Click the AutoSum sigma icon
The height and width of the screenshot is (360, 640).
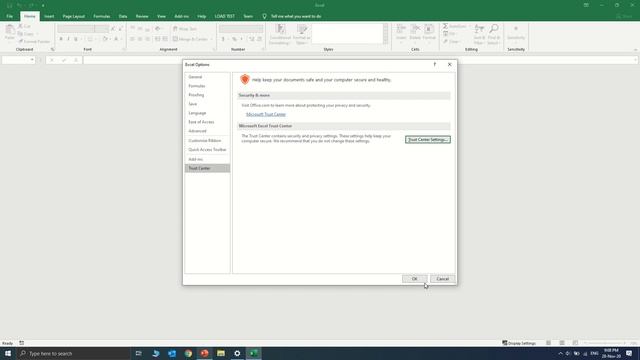(x=445, y=26)
